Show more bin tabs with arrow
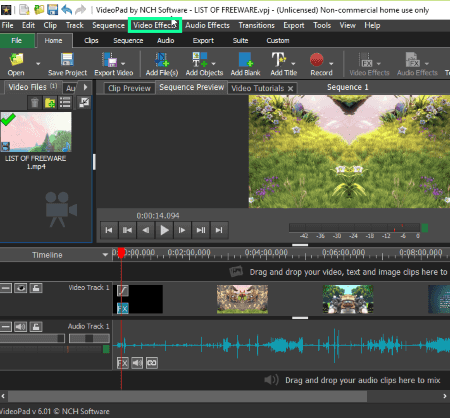This screenshot has width=450, height=418. click(x=85, y=87)
